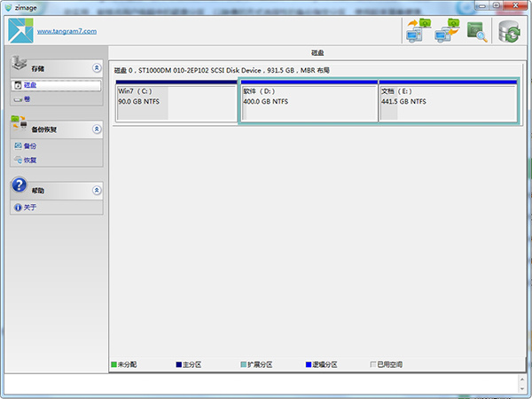Click the backup to image toolbar icon
Screen dimensions: 532x399
pyautogui.click(x=417, y=30)
